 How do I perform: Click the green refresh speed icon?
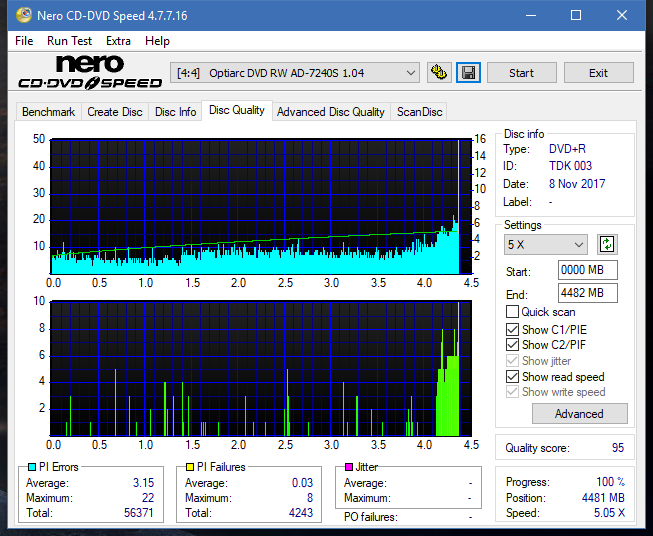[607, 244]
